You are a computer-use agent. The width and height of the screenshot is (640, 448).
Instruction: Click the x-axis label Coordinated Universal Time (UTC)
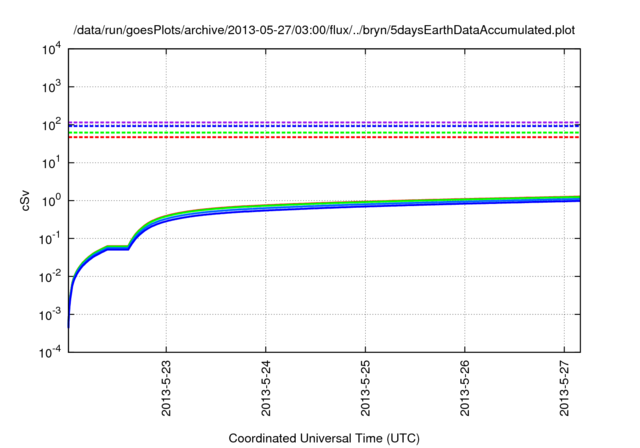click(324, 438)
